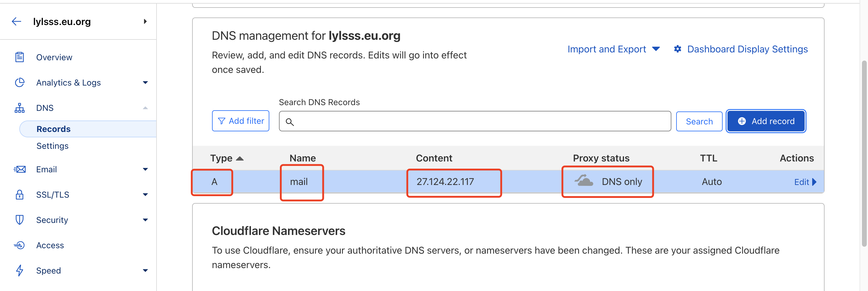Expand the SSL/TLS dropdown arrow
The width and height of the screenshot is (868, 291).
coord(145,195)
